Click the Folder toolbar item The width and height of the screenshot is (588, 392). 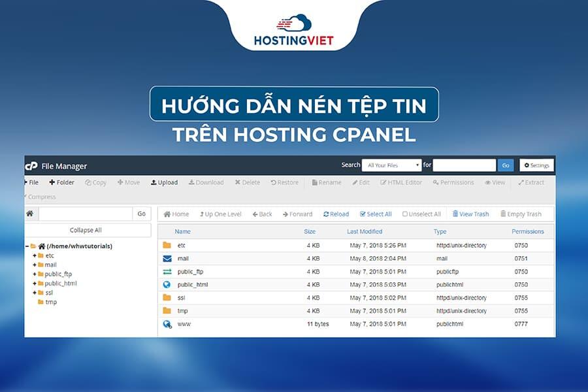click(61, 182)
